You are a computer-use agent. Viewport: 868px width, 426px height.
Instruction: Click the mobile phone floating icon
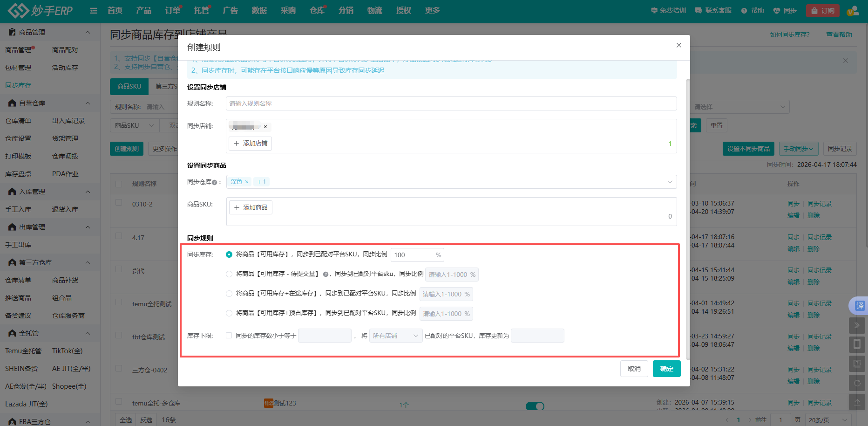click(x=857, y=344)
